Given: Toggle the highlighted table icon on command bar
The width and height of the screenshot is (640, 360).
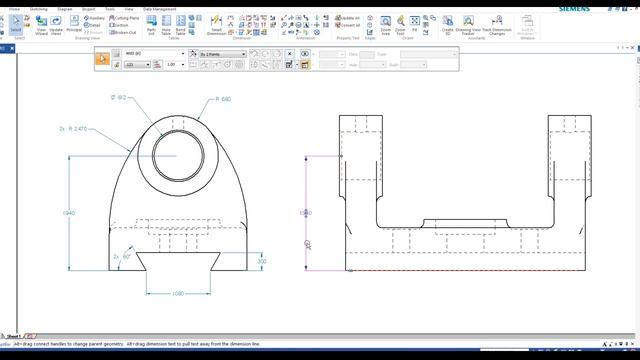Looking at the screenshot, I should point(304,64).
